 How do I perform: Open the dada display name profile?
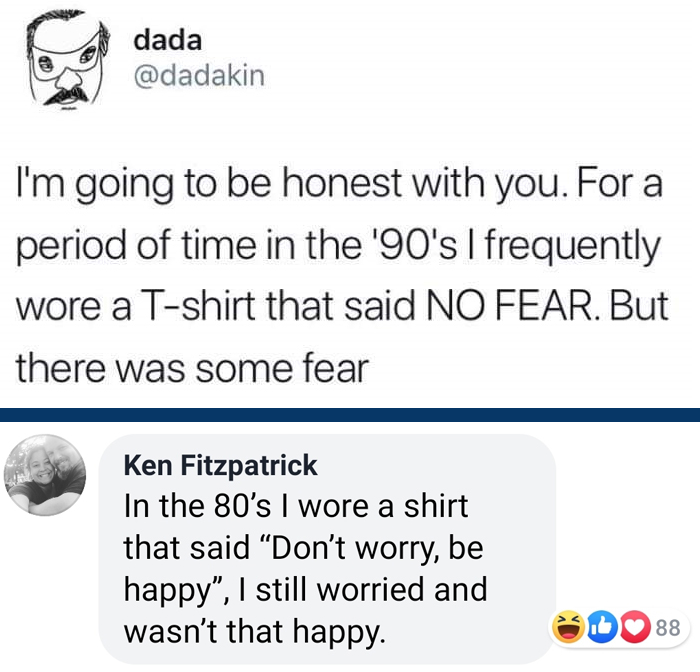[167, 40]
